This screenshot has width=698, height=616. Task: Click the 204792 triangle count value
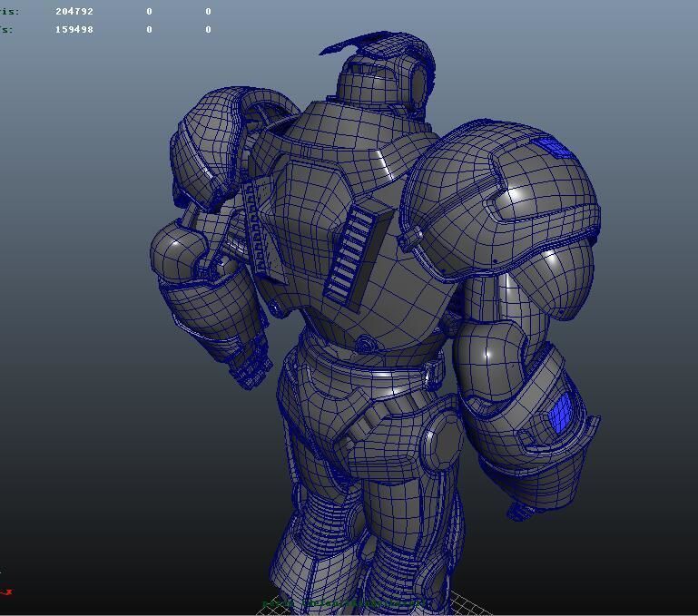pyautogui.click(x=74, y=12)
